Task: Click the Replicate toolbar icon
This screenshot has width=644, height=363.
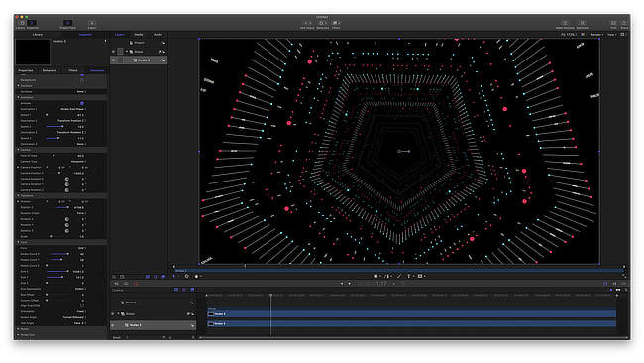Action: [x=582, y=24]
